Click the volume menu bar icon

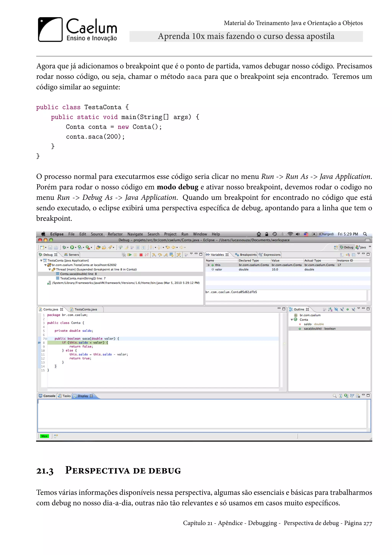tap(298, 234)
